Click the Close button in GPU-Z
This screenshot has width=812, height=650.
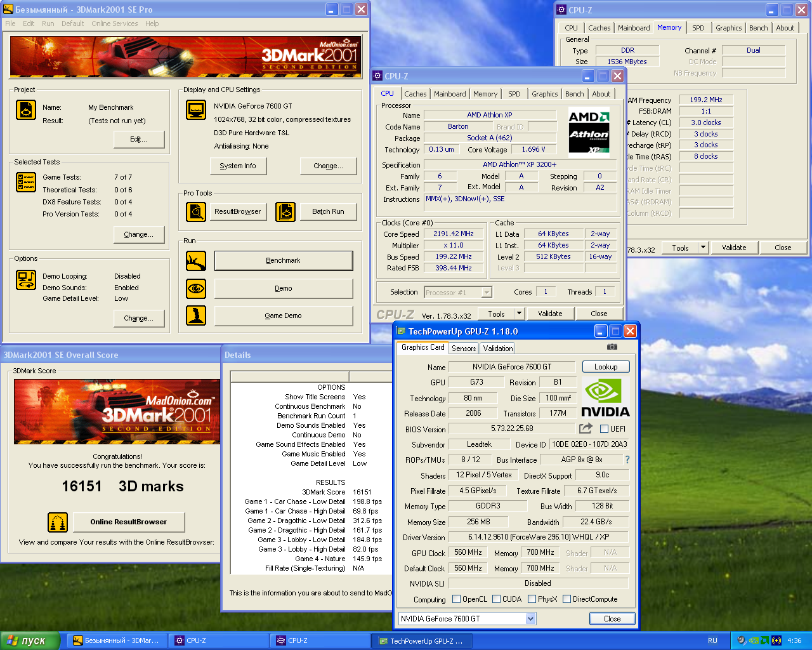(x=612, y=618)
